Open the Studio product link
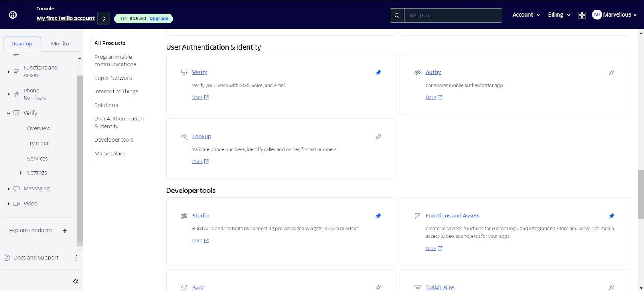Viewport: 644px width, 291px height. (x=200, y=216)
